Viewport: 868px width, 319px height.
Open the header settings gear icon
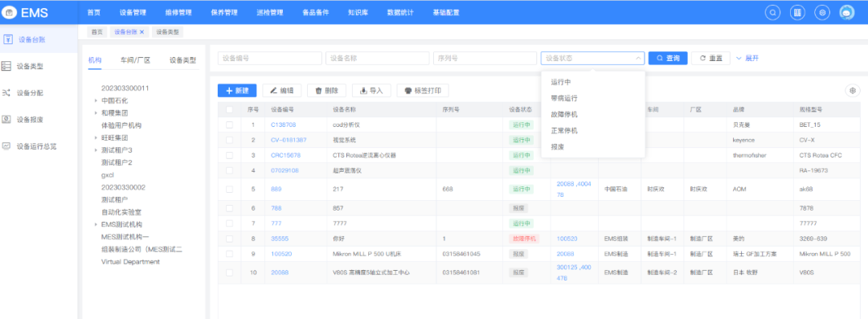(823, 12)
